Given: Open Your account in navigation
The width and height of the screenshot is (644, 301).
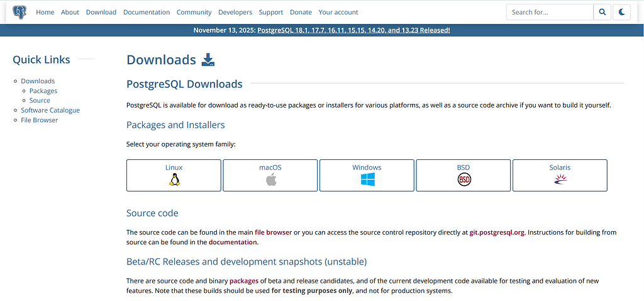Looking at the screenshot, I should (x=338, y=13).
